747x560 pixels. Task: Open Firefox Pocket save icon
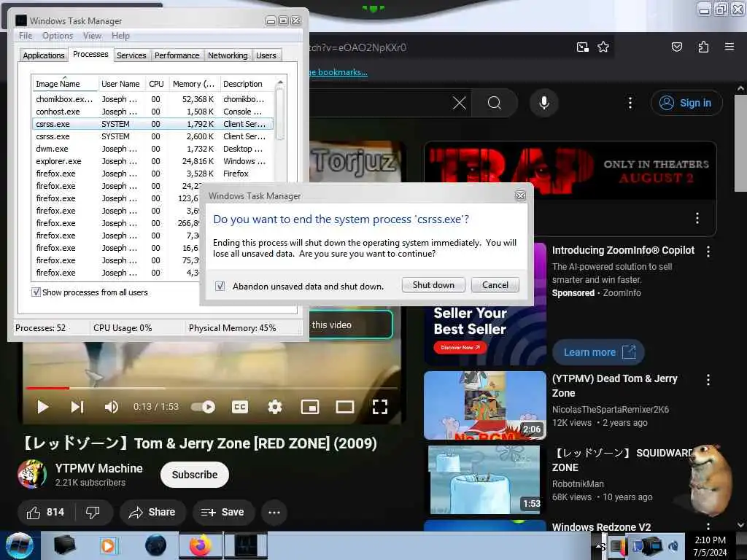click(676, 47)
